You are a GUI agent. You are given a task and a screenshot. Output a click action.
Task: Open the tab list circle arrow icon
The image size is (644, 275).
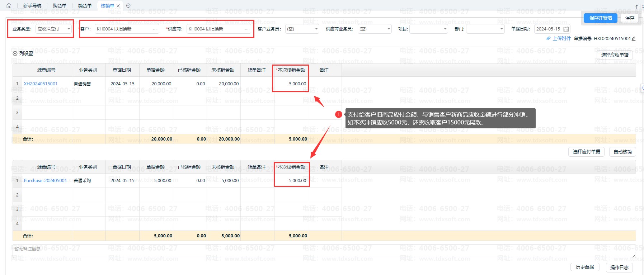(x=128, y=6)
